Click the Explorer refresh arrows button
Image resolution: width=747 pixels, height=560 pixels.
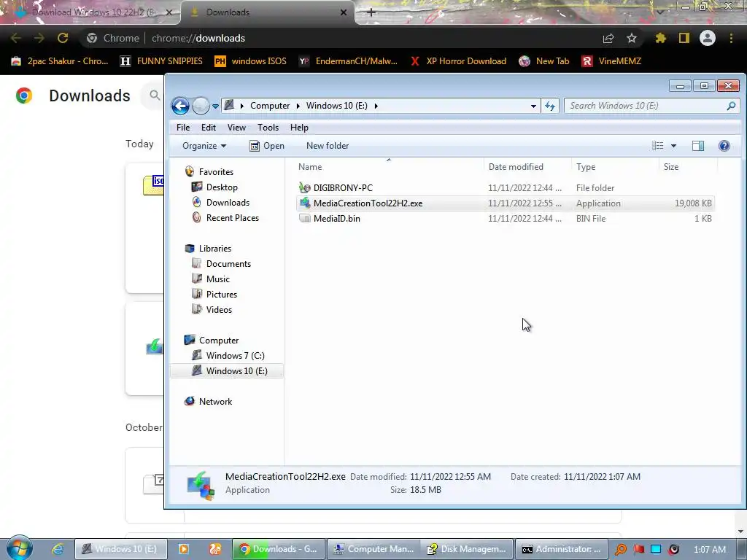click(550, 106)
